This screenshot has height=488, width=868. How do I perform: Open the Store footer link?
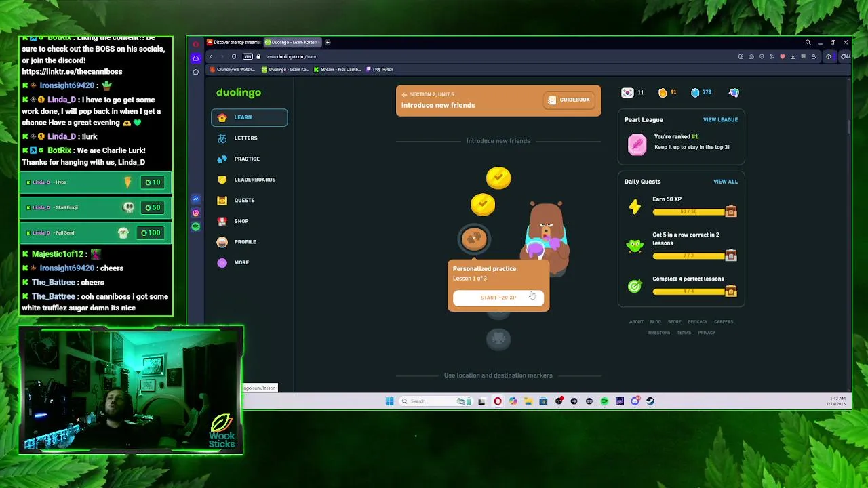pos(674,322)
